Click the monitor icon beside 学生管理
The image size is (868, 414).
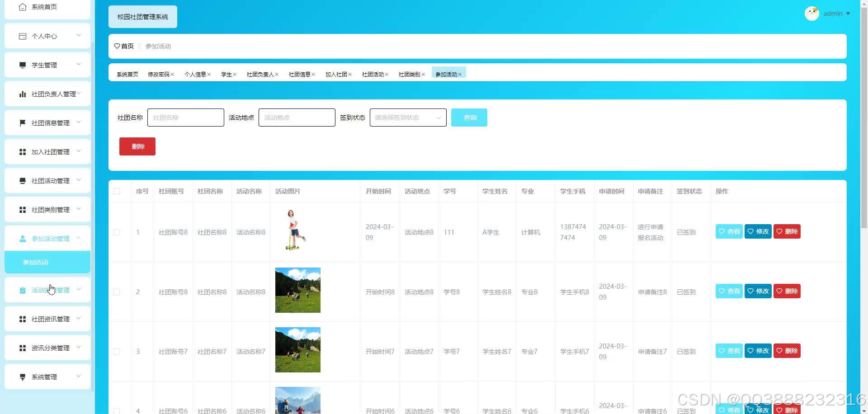coord(23,65)
